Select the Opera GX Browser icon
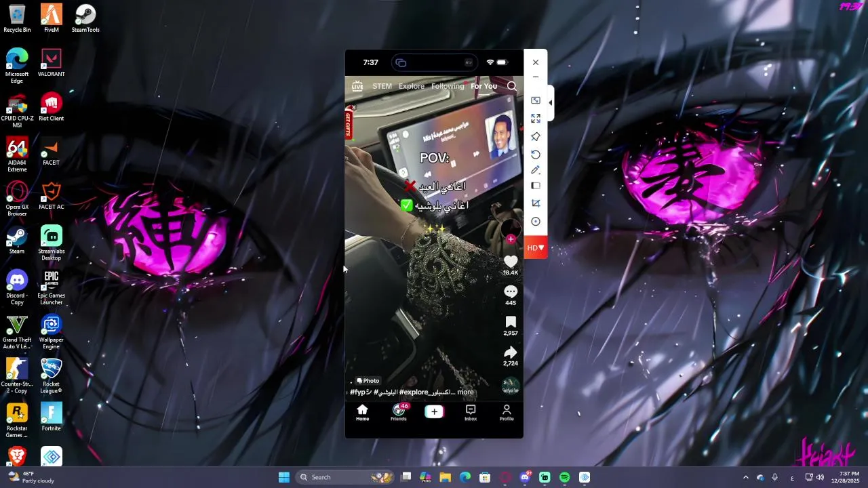Viewport: 868px width, 488px height. pyautogui.click(x=17, y=199)
